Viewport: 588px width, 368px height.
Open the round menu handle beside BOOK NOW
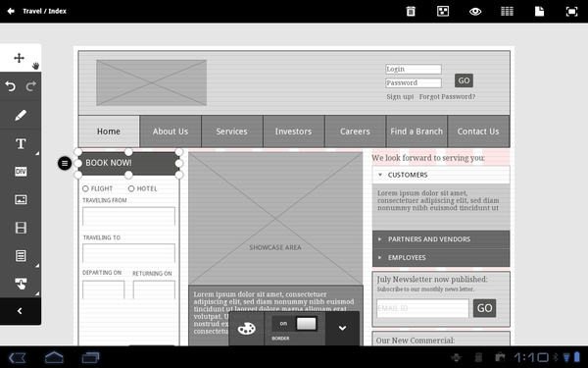pos(65,163)
